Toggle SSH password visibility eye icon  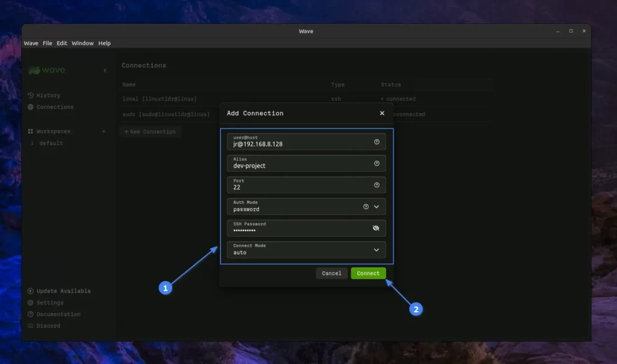[376, 228]
